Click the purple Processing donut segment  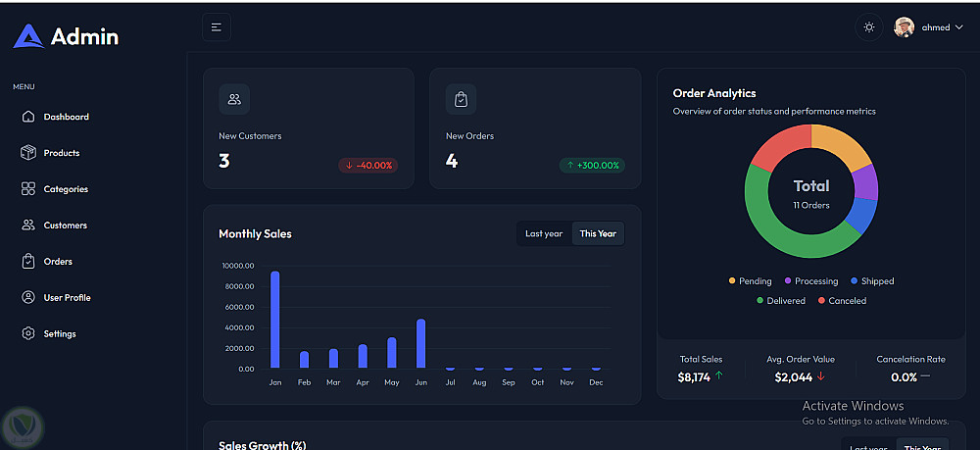(x=865, y=182)
